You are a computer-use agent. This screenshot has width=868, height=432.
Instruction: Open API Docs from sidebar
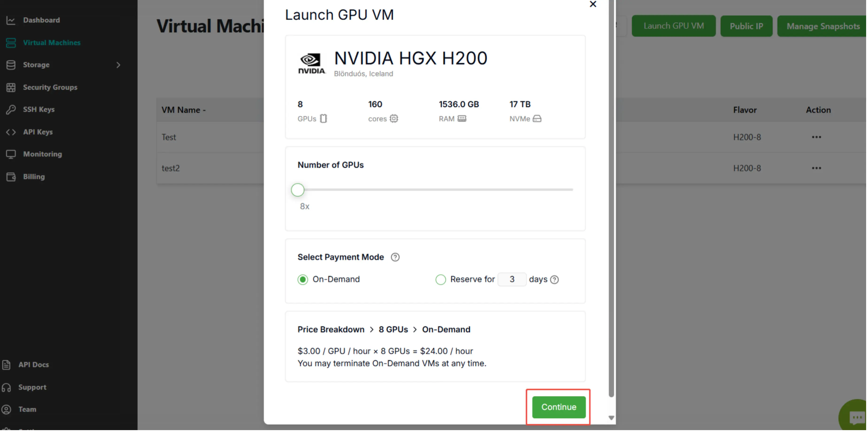[33, 365]
